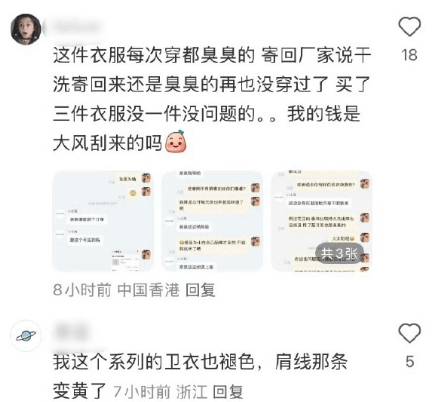The width and height of the screenshot is (437, 402).
Task: Open the planet avatar profile
Action: [x=26, y=336]
